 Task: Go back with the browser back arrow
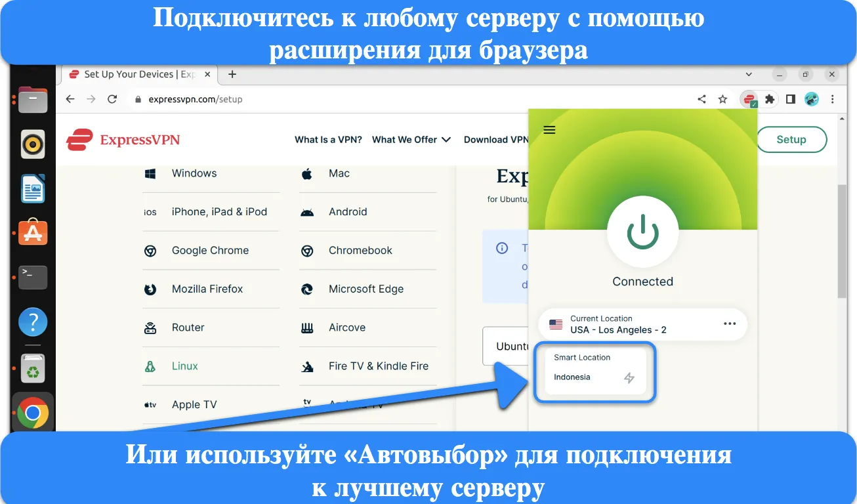pos(70,99)
